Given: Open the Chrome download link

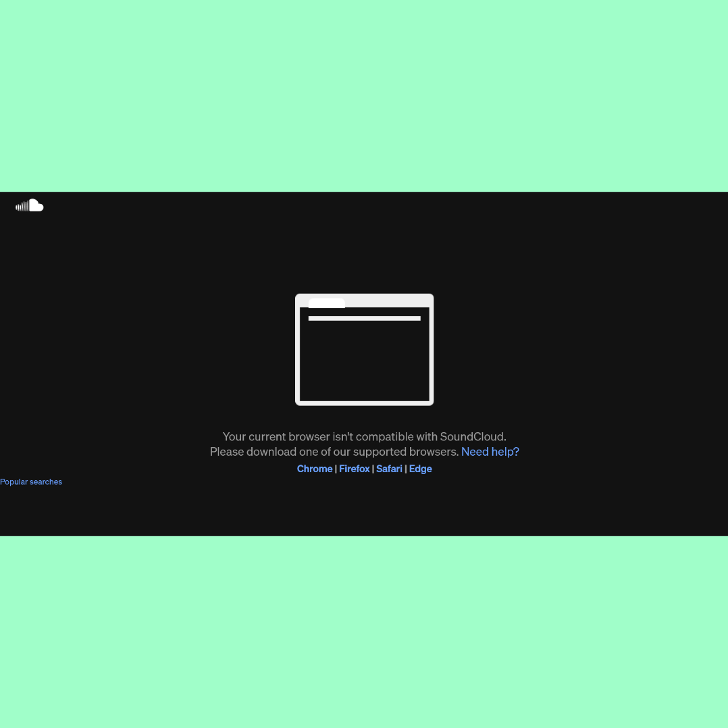Looking at the screenshot, I should [315, 469].
